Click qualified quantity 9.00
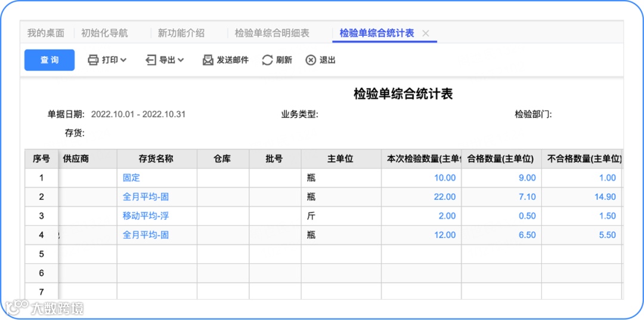The image size is (644, 320). 527,178
